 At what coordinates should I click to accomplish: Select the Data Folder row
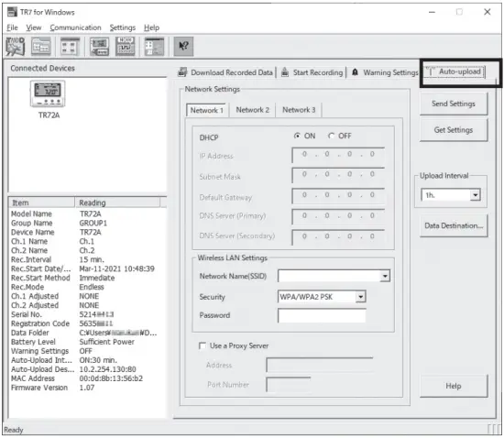click(87, 333)
